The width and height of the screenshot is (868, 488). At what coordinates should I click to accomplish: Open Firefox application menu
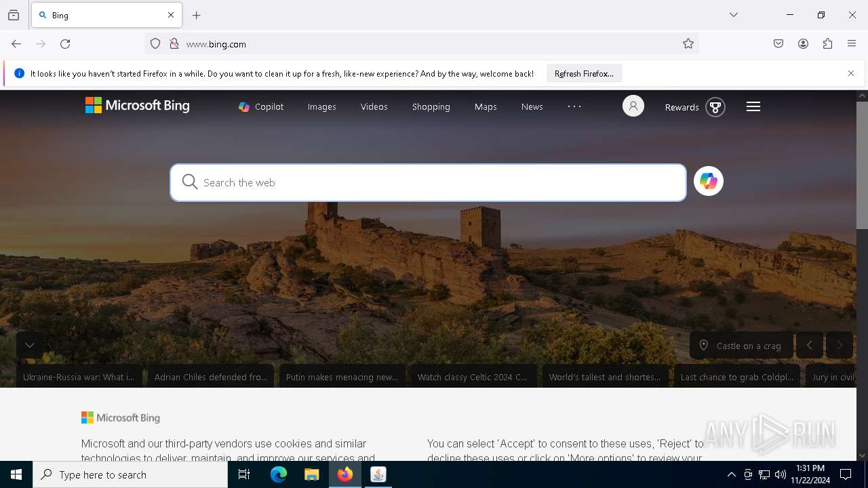pos(852,44)
